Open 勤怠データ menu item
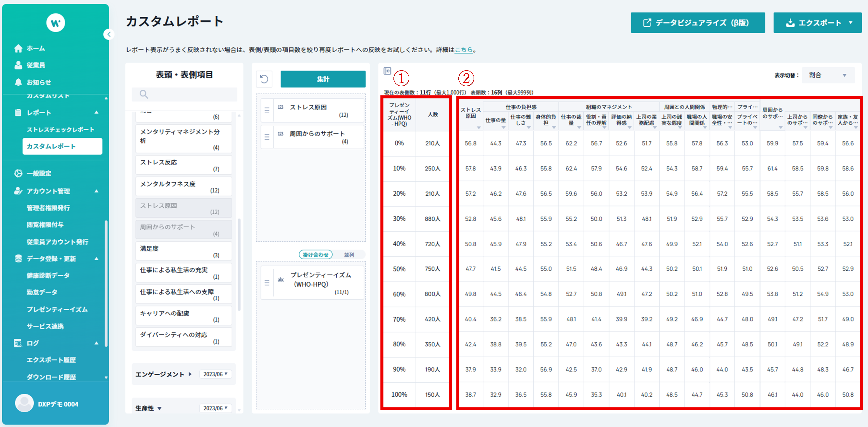This screenshot has height=427, width=868. click(x=42, y=292)
